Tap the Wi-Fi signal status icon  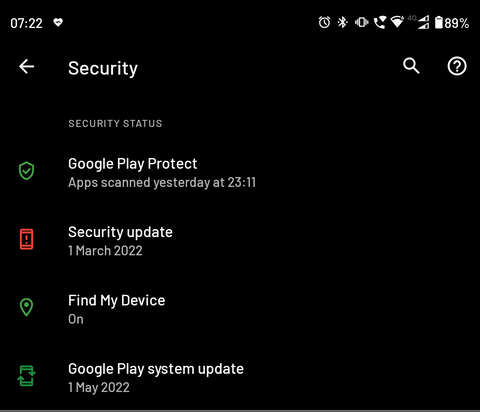pyautogui.click(x=397, y=22)
